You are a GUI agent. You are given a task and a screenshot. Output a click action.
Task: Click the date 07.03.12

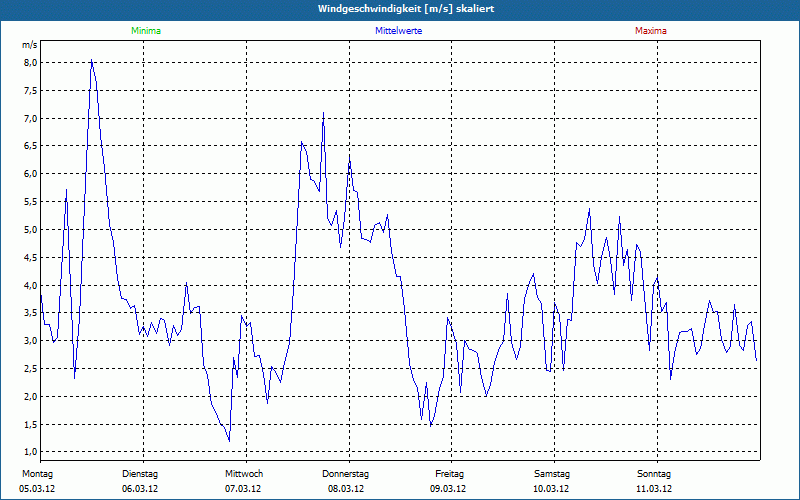[243, 489]
